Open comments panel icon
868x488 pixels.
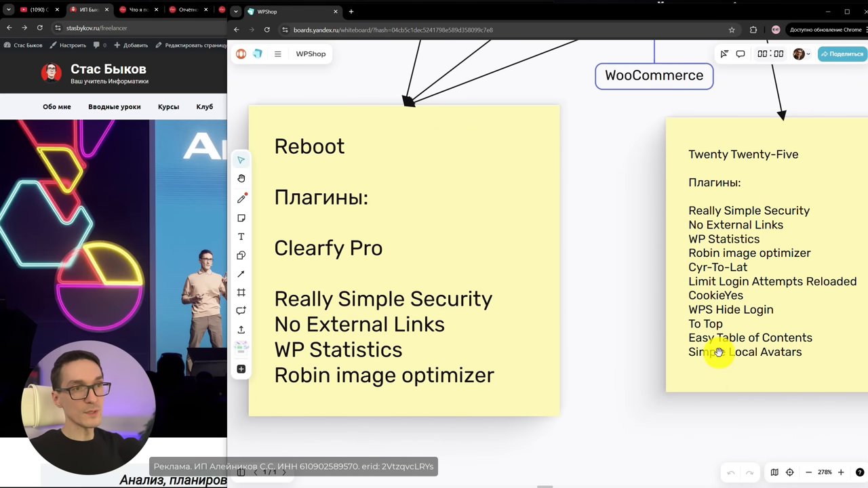point(741,54)
